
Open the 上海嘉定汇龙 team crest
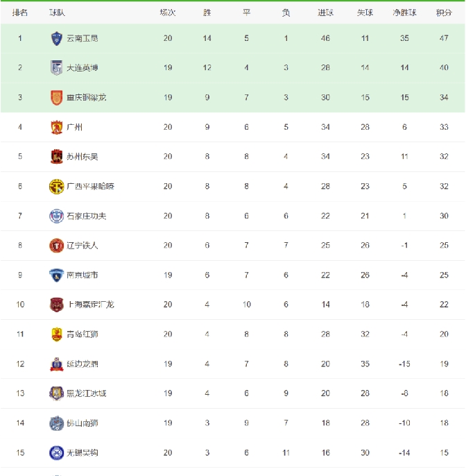point(56,304)
